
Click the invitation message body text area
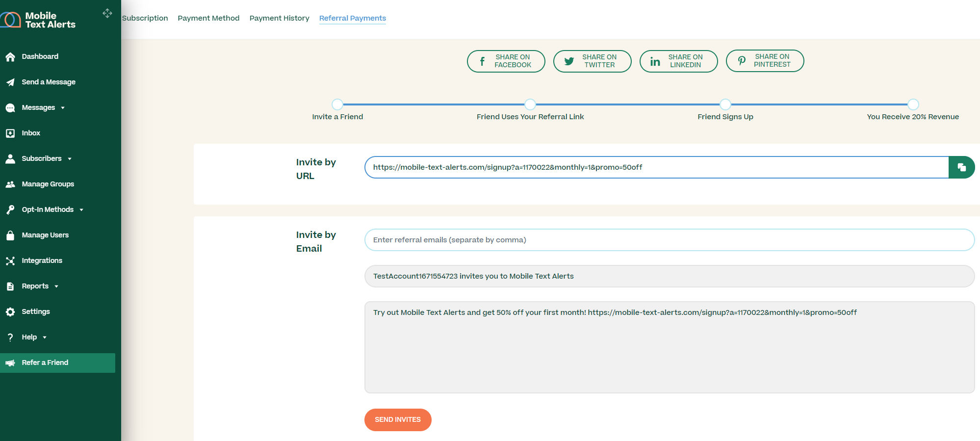[x=670, y=347]
